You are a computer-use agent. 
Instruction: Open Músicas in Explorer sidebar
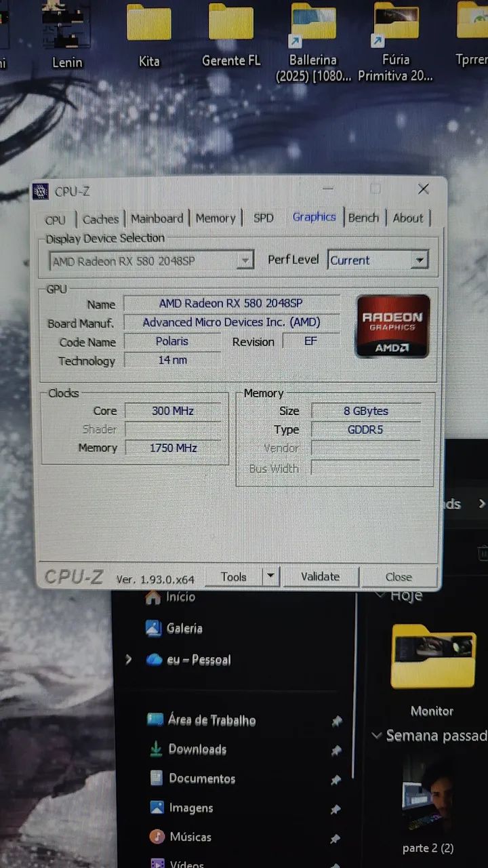[180, 837]
